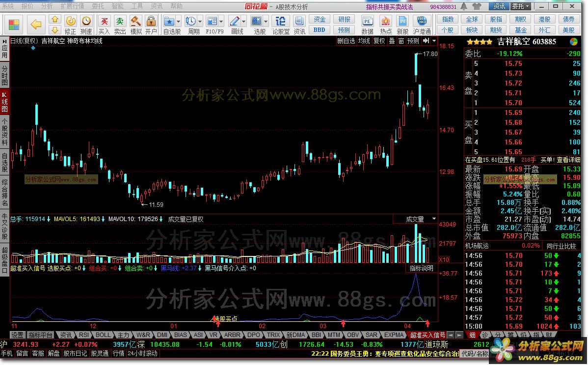Toggle the 预测 button in chart header
This screenshot has height=365, width=588.
click(x=413, y=41)
